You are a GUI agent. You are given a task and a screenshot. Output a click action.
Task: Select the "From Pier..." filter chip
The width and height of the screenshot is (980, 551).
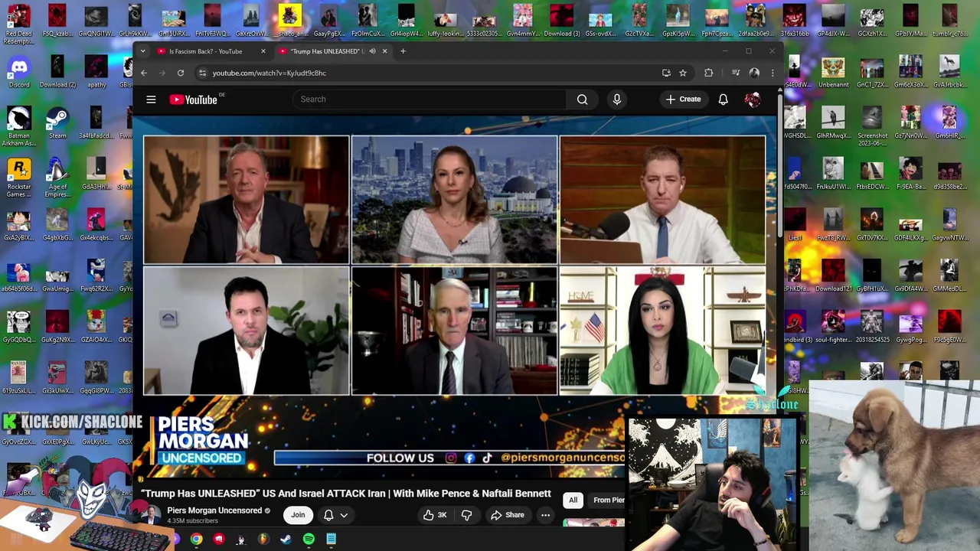[609, 500]
